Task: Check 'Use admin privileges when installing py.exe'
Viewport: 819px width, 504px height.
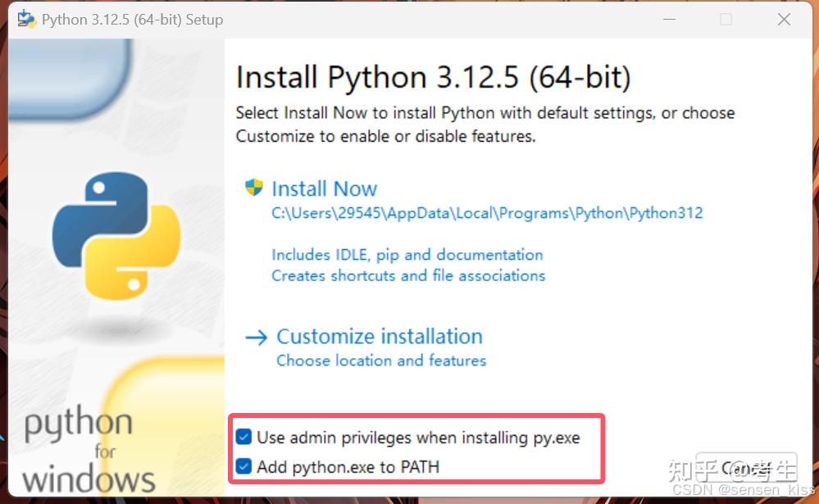Action: pyautogui.click(x=243, y=437)
